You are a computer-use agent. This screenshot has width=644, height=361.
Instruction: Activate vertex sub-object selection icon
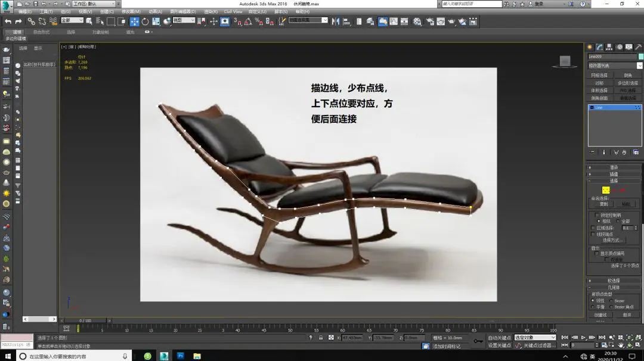coord(606,189)
